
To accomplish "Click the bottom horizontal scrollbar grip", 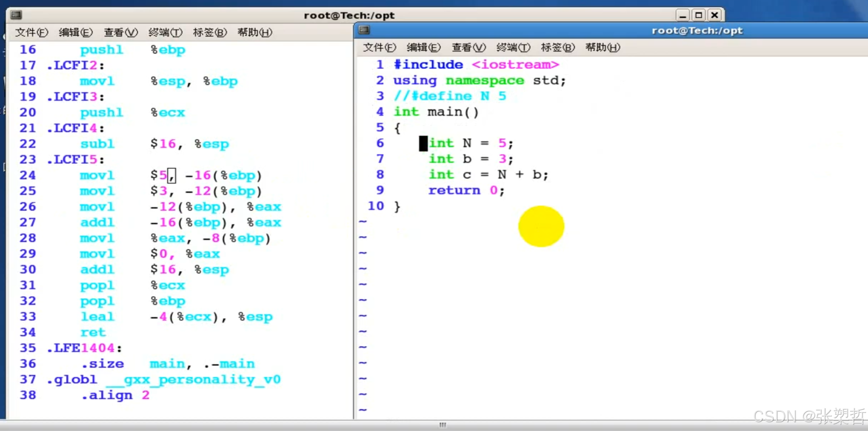I will pyautogui.click(x=442, y=425).
